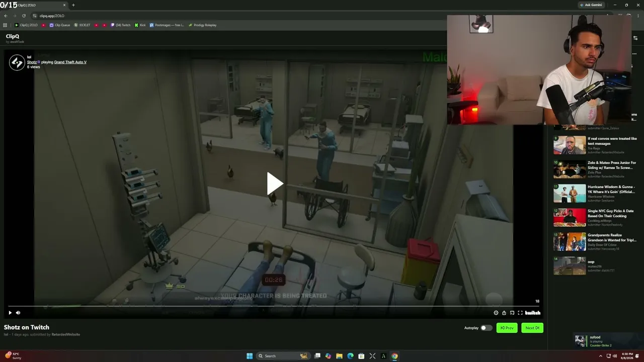Select the queued clip 'Zolo & Mateo Press Junior'
Viewport: 644px width, 362px height.
(595, 169)
